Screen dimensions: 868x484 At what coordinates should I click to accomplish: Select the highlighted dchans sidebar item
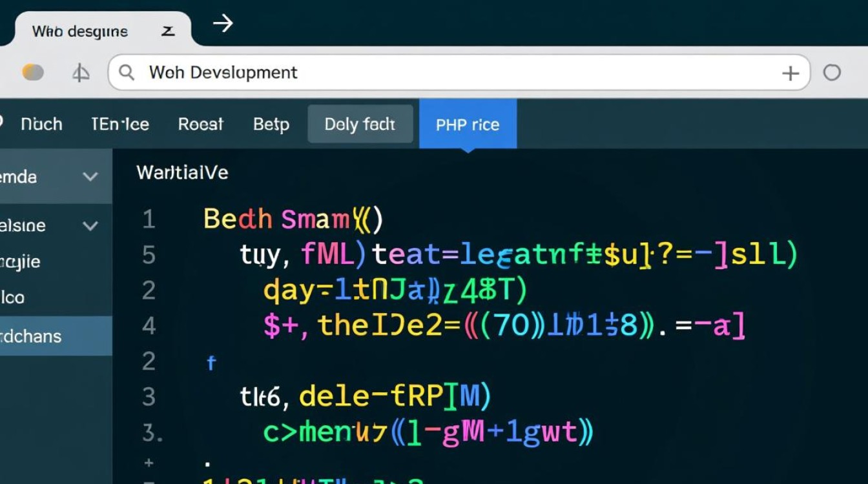tap(32, 336)
